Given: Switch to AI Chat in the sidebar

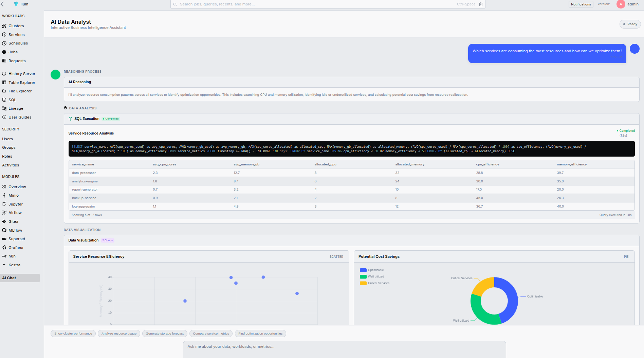Looking at the screenshot, I should (x=9, y=278).
